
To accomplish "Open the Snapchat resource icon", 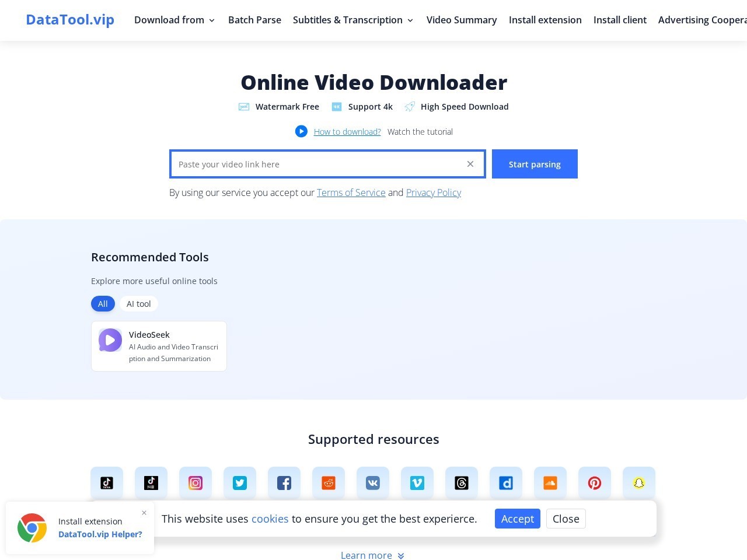I will (x=639, y=483).
